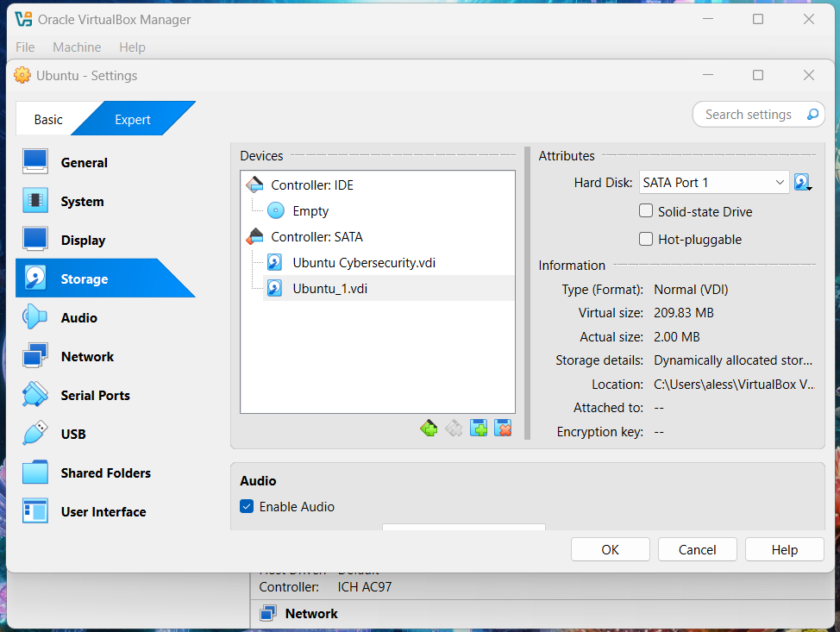Open the USB settings section
840x632 pixels.
click(73, 435)
